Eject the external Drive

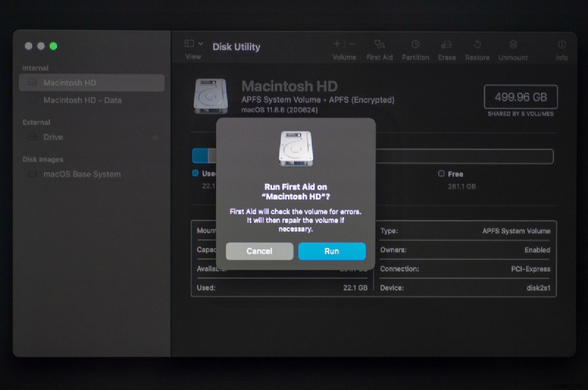(x=155, y=138)
